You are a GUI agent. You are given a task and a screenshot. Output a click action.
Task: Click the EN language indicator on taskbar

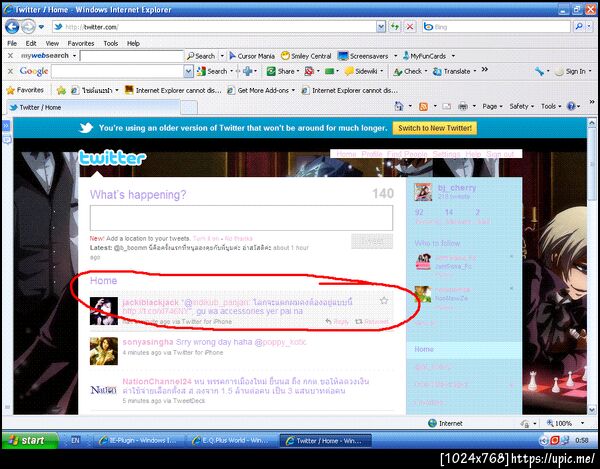point(75,440)
